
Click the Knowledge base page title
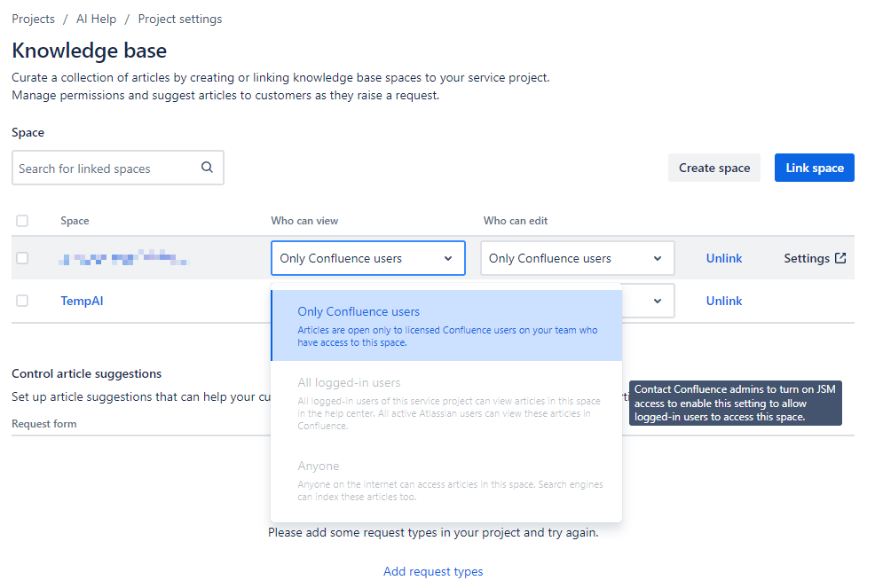(x=90, y=51)
